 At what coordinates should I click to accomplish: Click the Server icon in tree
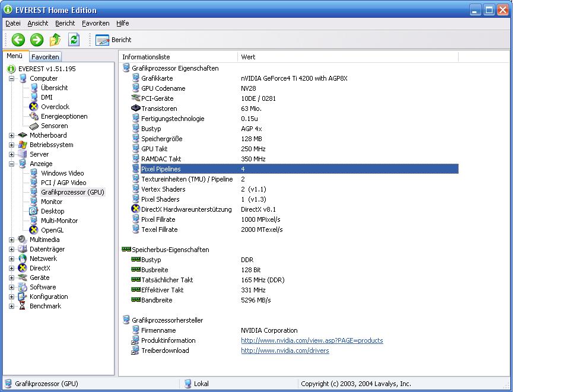point(23,154)
